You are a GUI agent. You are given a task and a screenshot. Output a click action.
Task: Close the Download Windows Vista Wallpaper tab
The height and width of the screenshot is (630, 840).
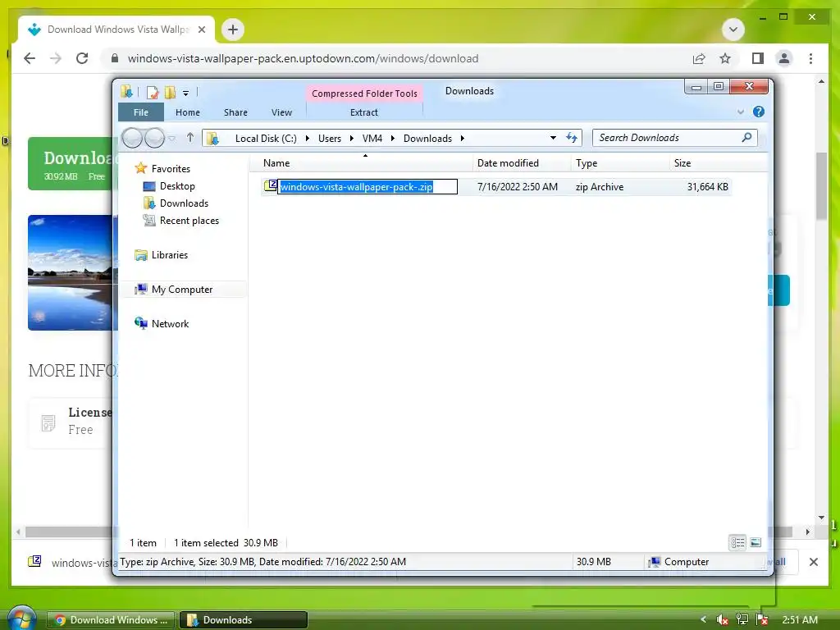pyautogui.click(x=202, y=30)
